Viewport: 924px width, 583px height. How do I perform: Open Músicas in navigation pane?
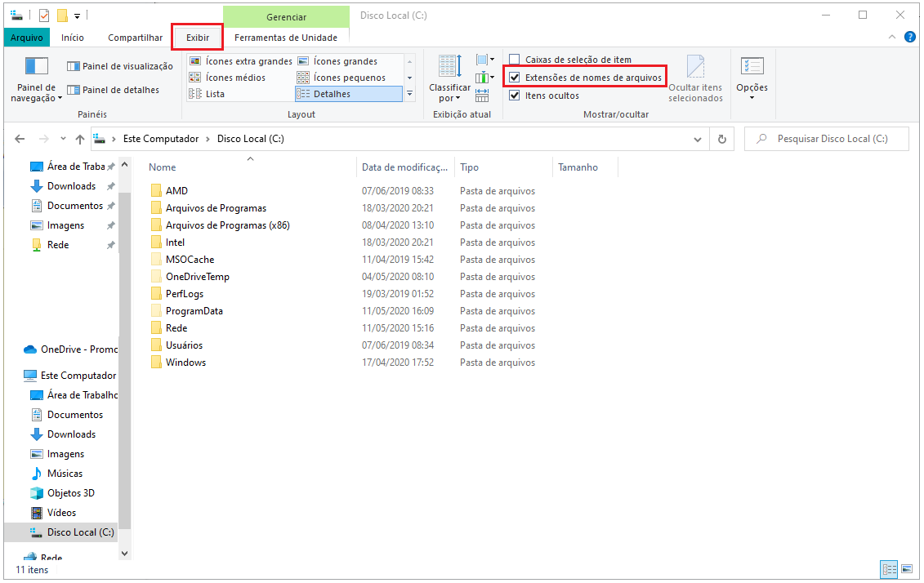pyautogui.click(x=65, y=474)
